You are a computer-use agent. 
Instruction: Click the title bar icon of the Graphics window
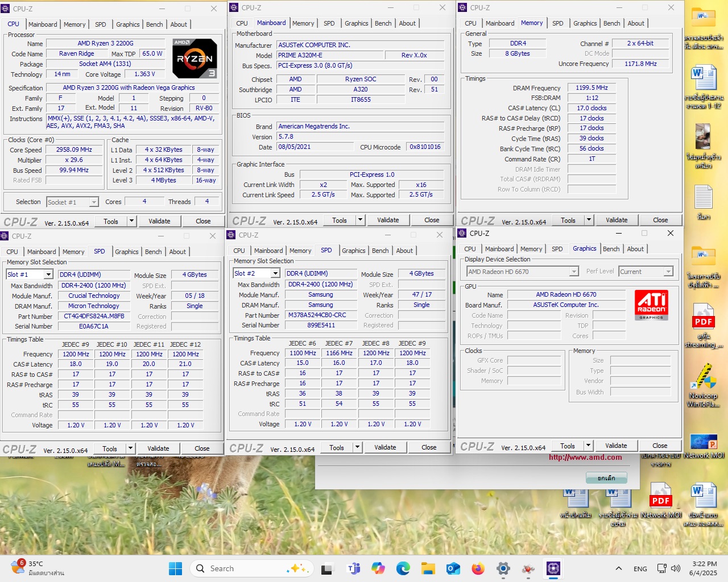coord(462,233)
